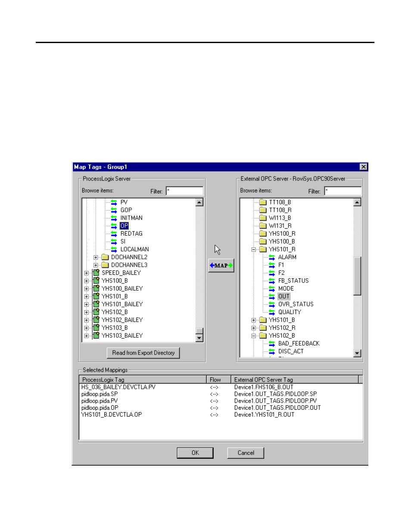Select the FB_STATUS tag arrow icon
This screenshot has width=411, height=532.
[x=272, y=281]
